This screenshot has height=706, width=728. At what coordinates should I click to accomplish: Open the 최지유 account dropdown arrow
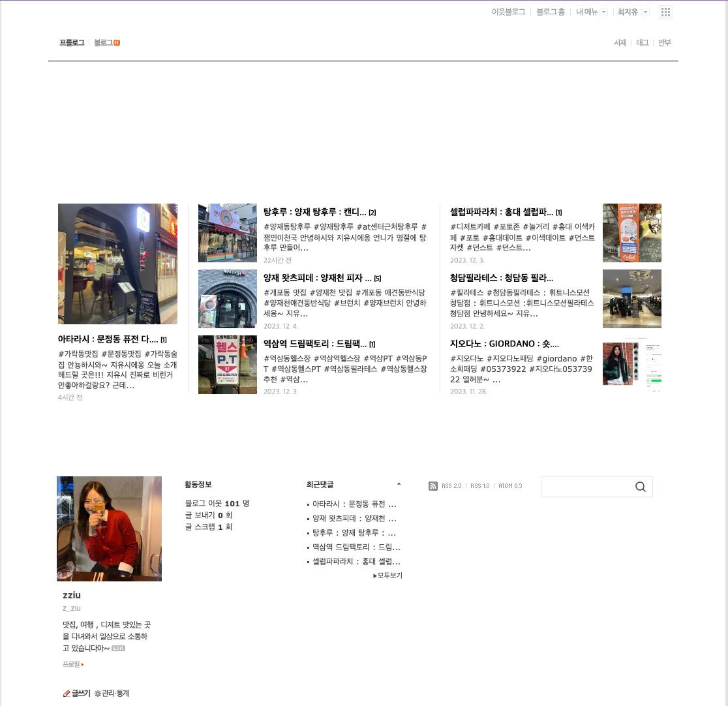[x=645, y=12]
